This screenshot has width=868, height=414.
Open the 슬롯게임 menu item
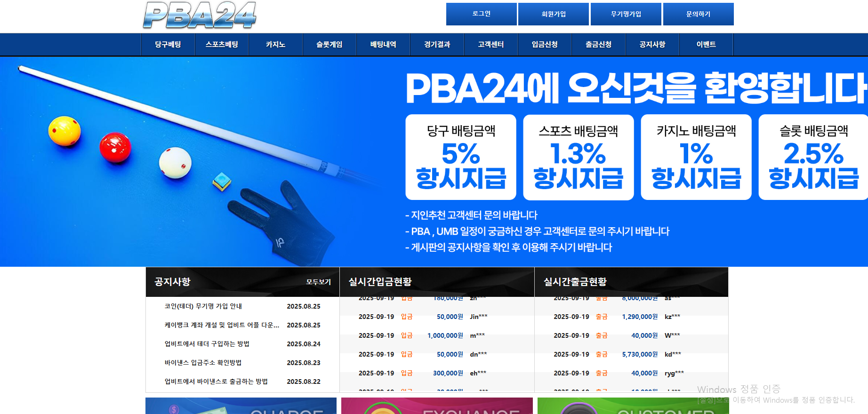[329, 45]
